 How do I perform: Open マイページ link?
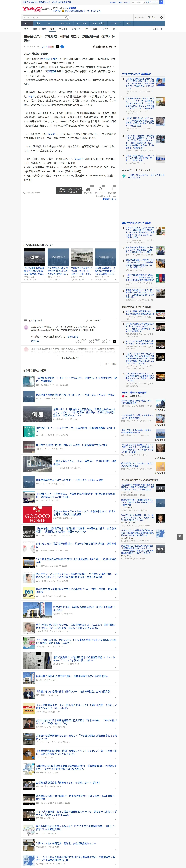pyautogui.click(x=139, y=18)
